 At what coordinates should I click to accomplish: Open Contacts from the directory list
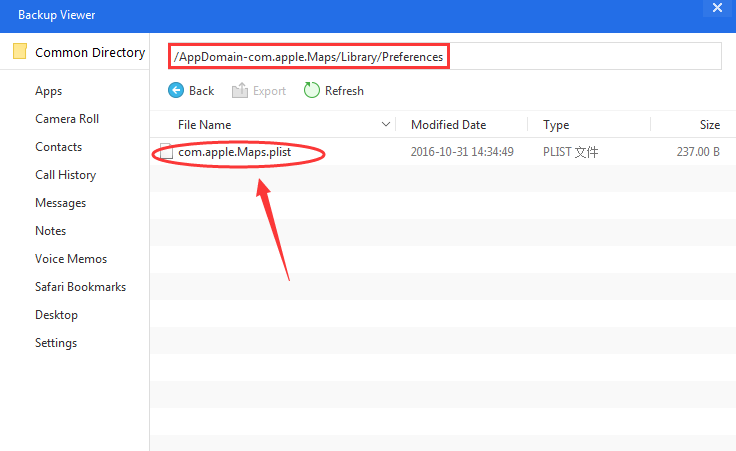pyautogui.click(x=59, y=147)
